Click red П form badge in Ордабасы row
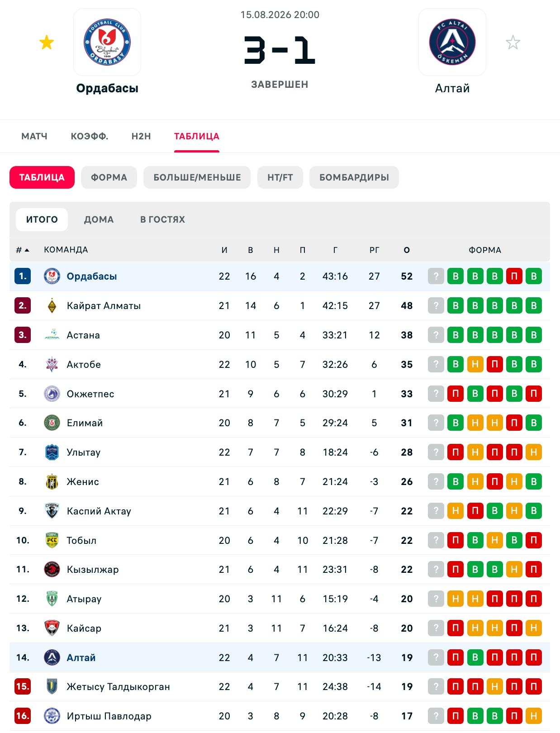The width and height of the screenshot is (560, 733). click(514, 276)
